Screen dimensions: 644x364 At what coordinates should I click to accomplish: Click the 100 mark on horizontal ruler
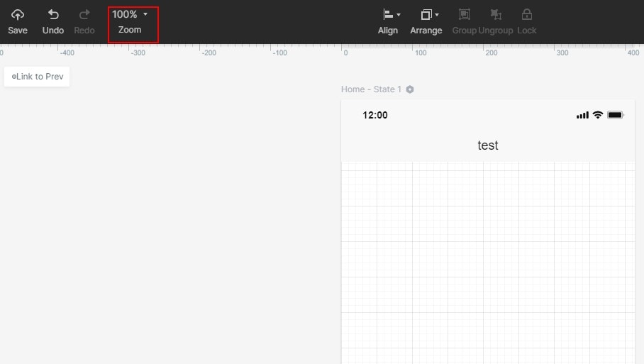point(420,53)
